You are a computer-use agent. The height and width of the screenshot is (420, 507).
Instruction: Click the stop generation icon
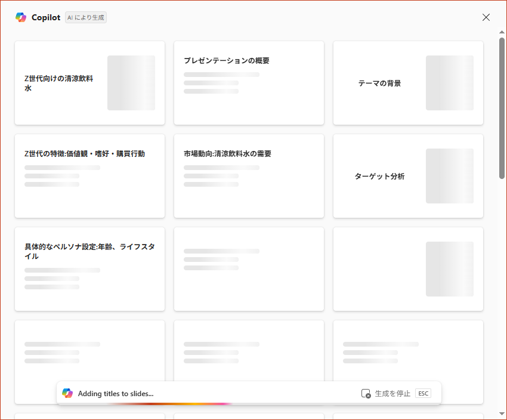(366, 394)
